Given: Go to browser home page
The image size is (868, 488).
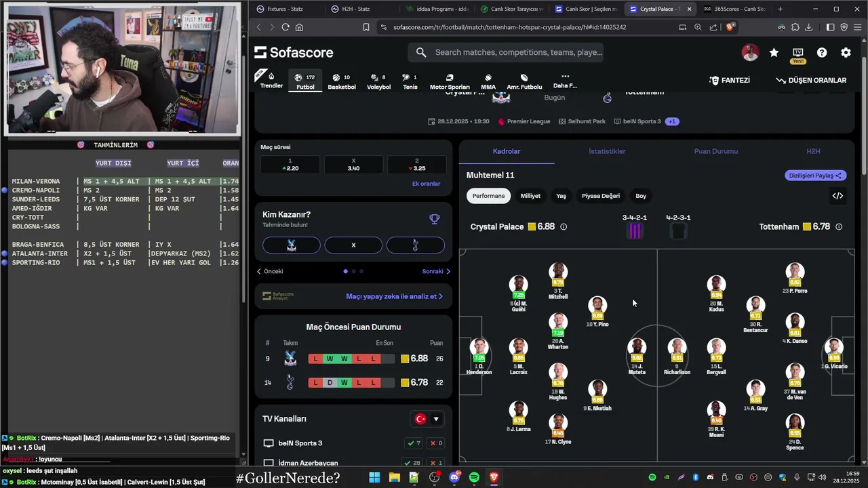Looking at the screenshot, I should [x=299, y=27].
